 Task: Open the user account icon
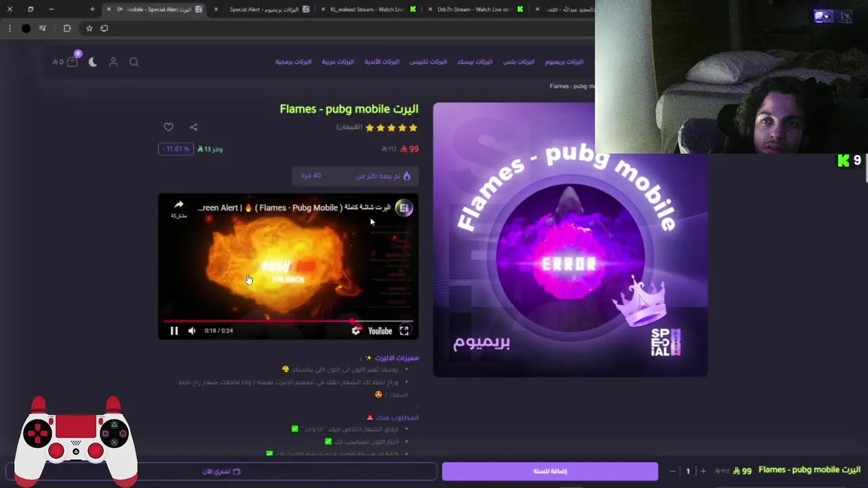coord(113,62)
